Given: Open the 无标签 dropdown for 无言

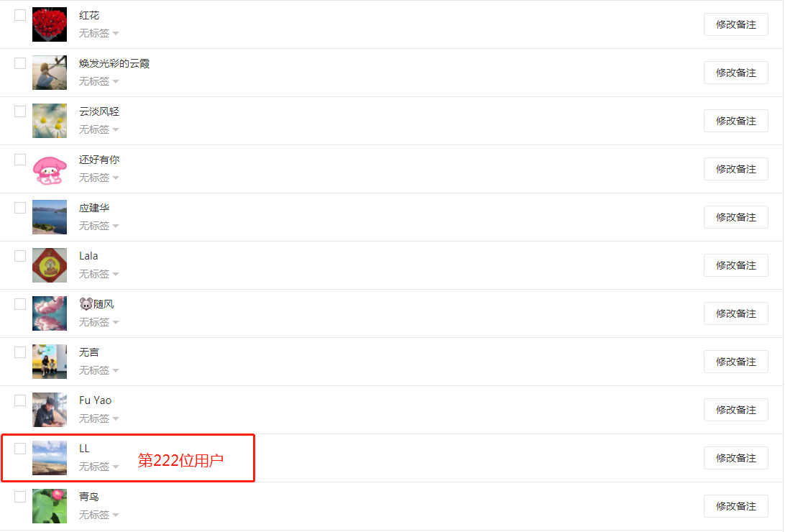Looking at the screenshot, I should (x=99, y=370).
